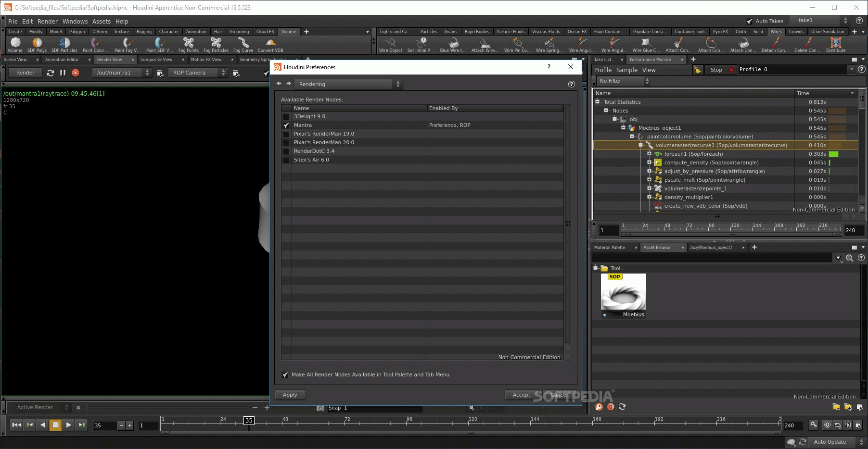Enable Pixar's RenderMan 19.0 checkbox
The width and height of the screenshot is (868, 449).
coord(286,134)
